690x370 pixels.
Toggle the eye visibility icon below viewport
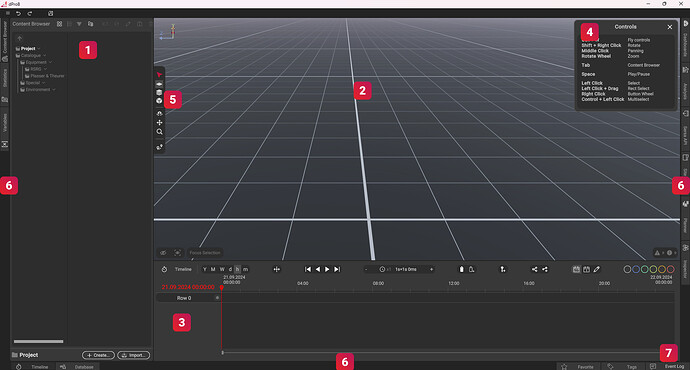163,253
